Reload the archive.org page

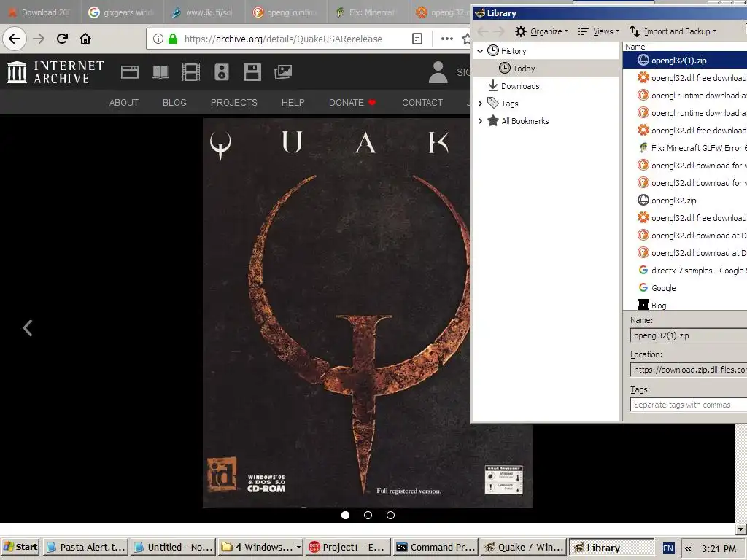tap(62, 39)
